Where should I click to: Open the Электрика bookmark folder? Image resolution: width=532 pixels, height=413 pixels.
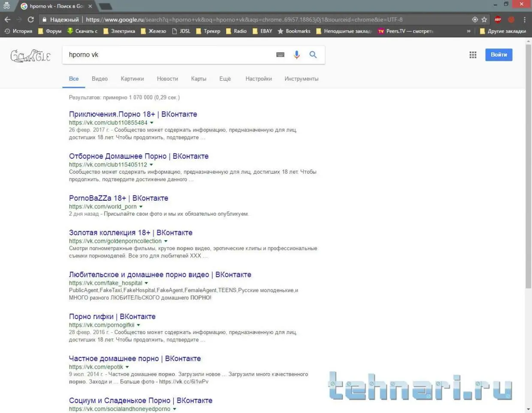pyautogui.click(x=119, y=31)
